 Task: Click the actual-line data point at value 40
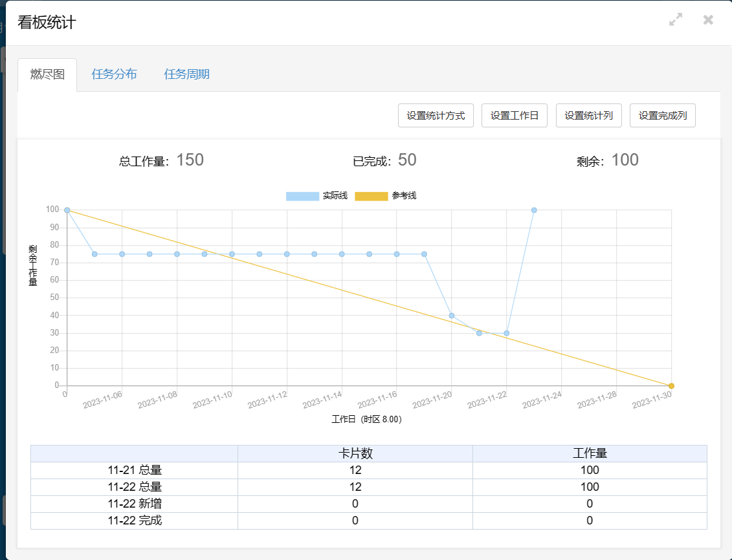point(451,316)
